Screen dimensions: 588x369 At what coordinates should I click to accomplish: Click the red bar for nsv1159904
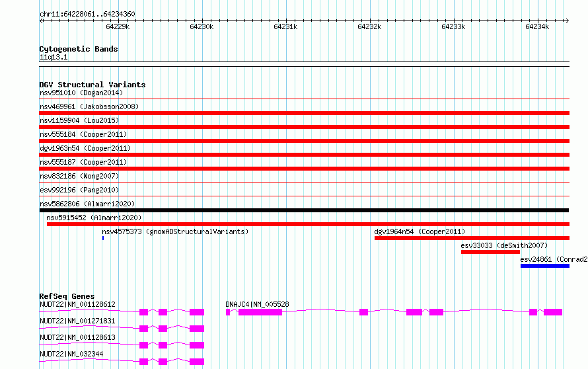click(304, 127)
